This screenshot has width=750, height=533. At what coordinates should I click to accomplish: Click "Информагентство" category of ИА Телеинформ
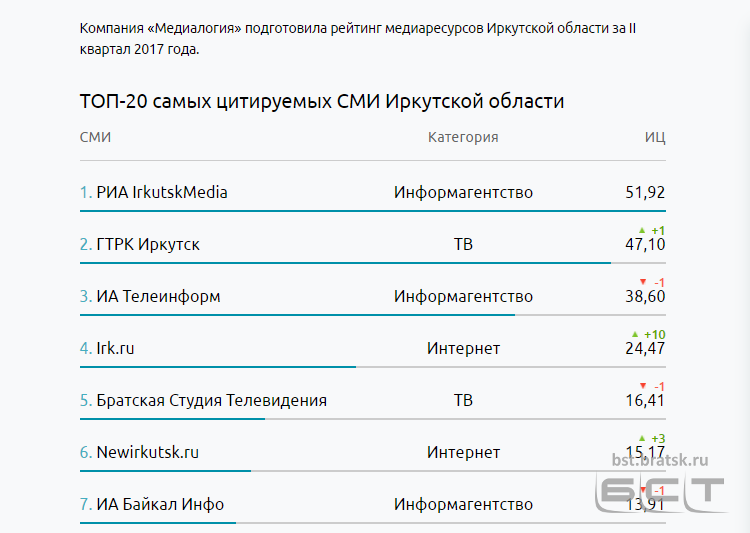tap(463, 297)
